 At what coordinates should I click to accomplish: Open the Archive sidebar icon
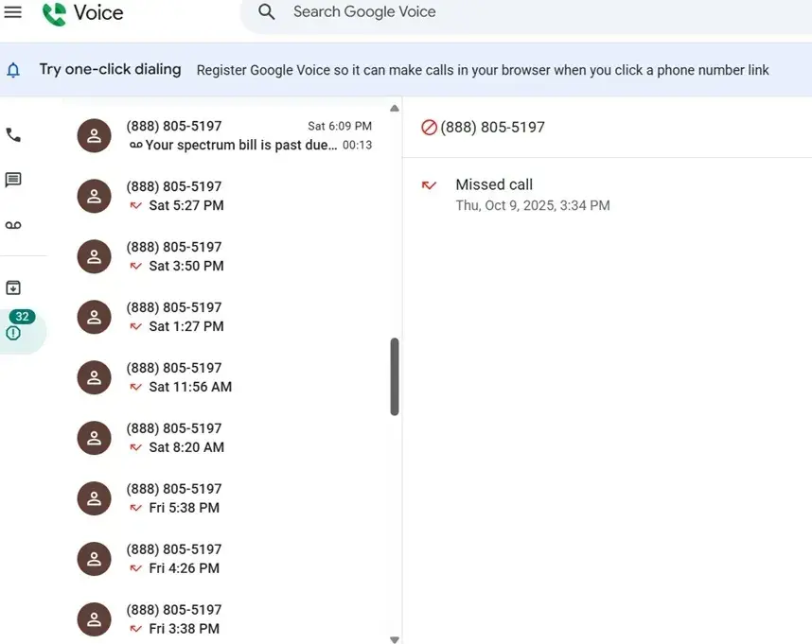tap(13, 287)
